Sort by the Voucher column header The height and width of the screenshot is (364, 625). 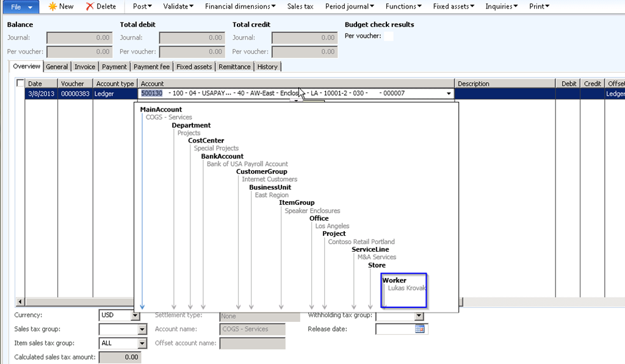tap(73, 84)
